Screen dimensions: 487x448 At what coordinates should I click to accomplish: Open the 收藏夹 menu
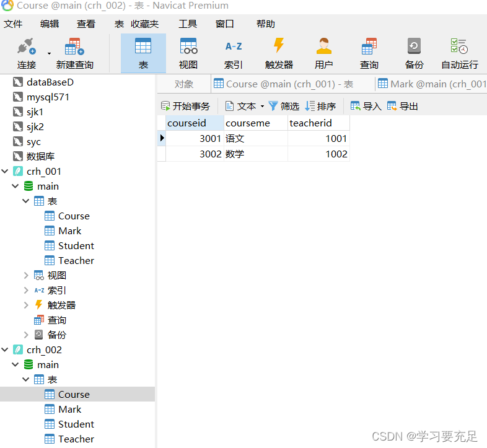(145, 24)
